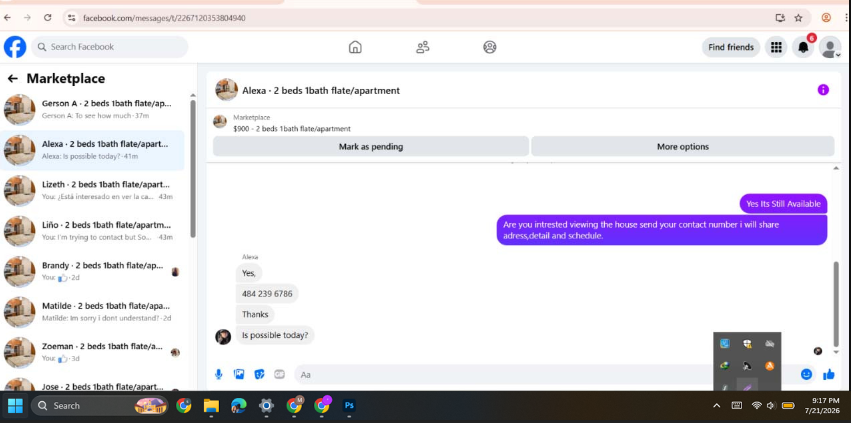
Task: Reload the page in the browser
Action: [x=48, y=18]
